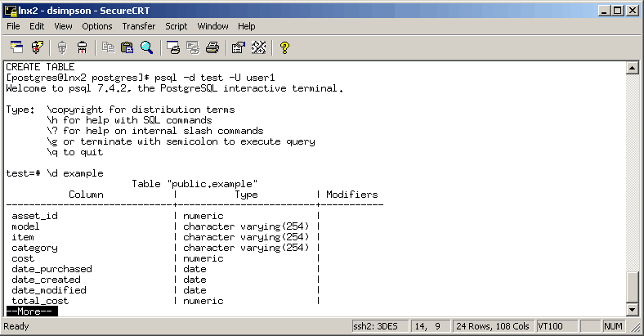Open the File menu

click(14, 26)
